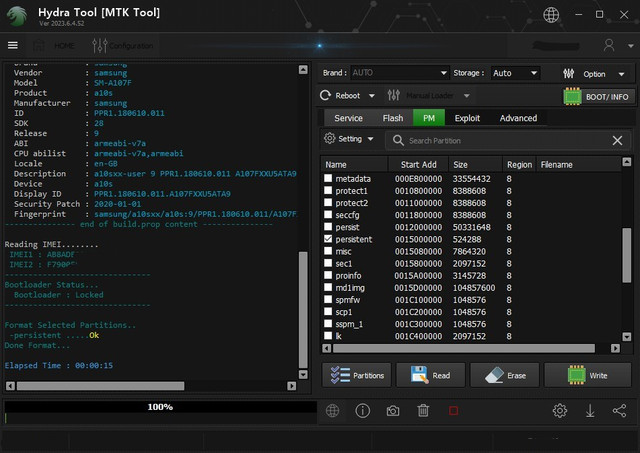Click the share icon
Screen dimensions: 640x453
pos(620,411)
